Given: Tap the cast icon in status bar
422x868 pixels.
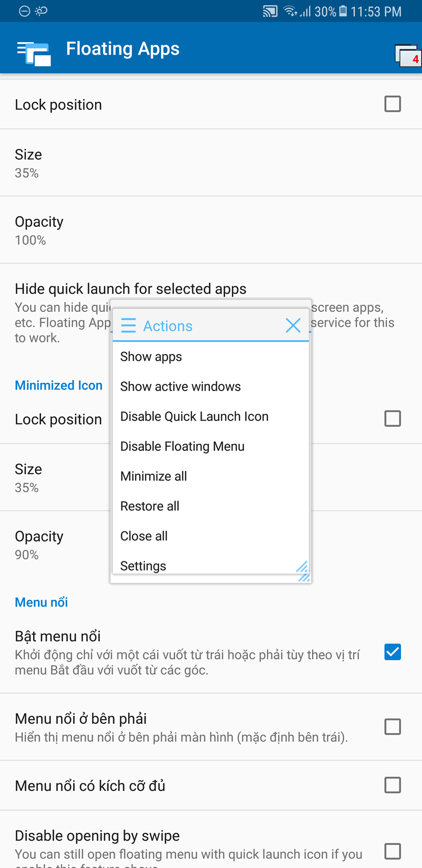Looking at the screenshot, I should pos(270,11).
